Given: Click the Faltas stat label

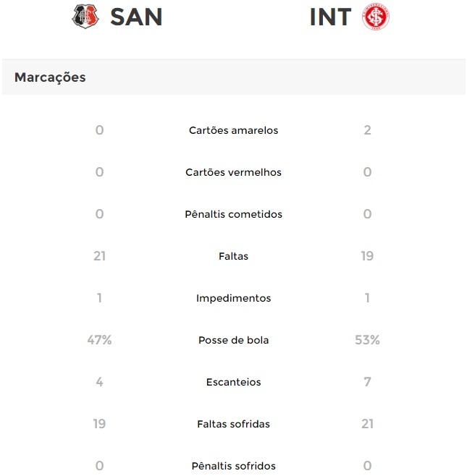Looking at the screenshot, I should click(233, 256).
